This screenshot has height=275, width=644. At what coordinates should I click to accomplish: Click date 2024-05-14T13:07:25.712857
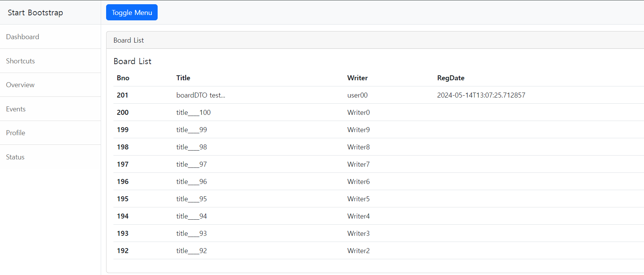(x=481, y=95)
